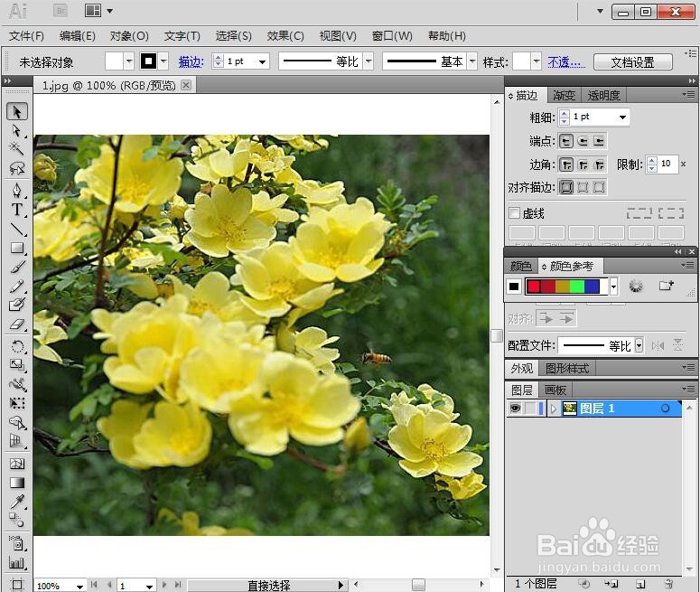700x592 pixels.
Task: Open the stroke color dropdown in control bar
Action: (163, 61)
